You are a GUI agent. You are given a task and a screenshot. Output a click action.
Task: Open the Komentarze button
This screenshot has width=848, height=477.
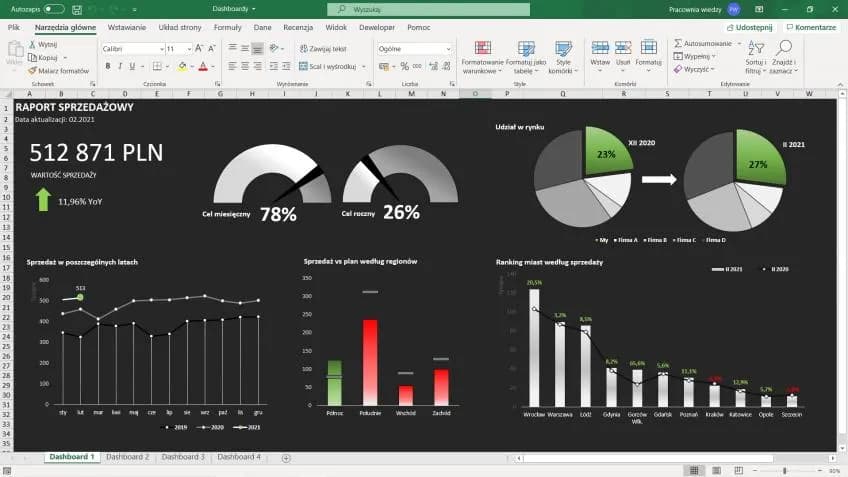click(811, 27)
